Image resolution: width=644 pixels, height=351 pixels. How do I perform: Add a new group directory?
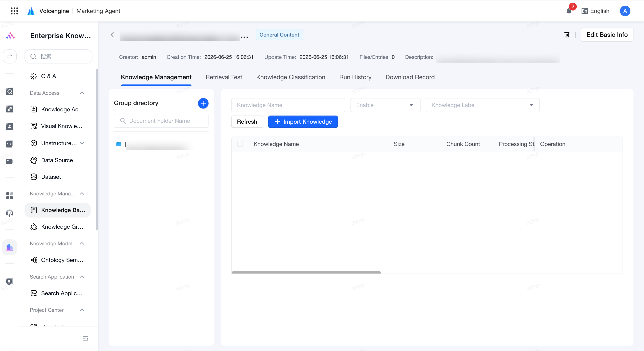(x=203, y=103)
